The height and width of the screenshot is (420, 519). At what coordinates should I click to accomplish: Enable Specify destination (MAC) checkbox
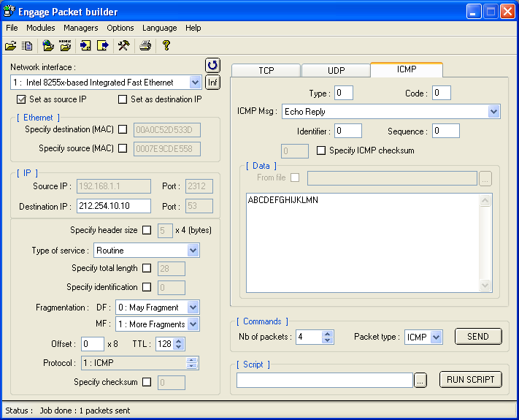pos(123,129)
